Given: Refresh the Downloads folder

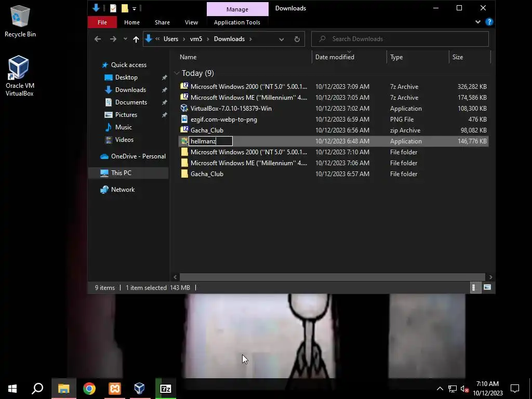Looking at the screenshot, I should [297, 39].
